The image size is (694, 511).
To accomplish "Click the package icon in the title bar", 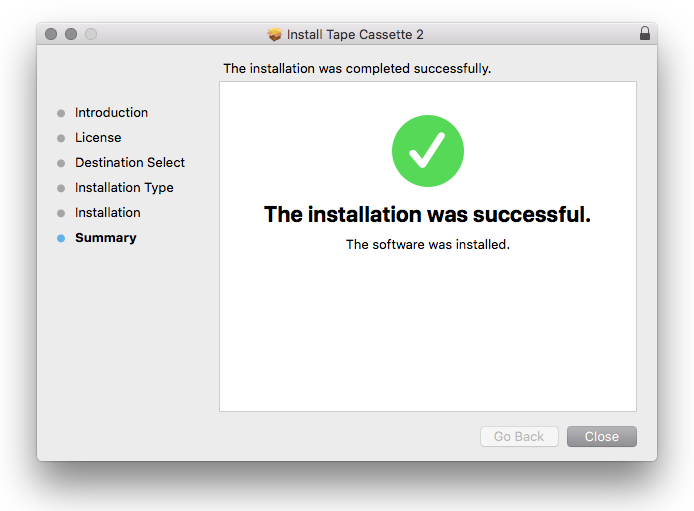I will [x=275, y=34].
